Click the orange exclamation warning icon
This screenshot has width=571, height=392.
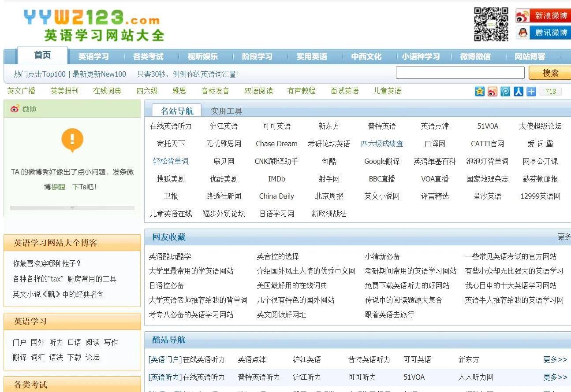pyautogui.click(x=72, y=140)
